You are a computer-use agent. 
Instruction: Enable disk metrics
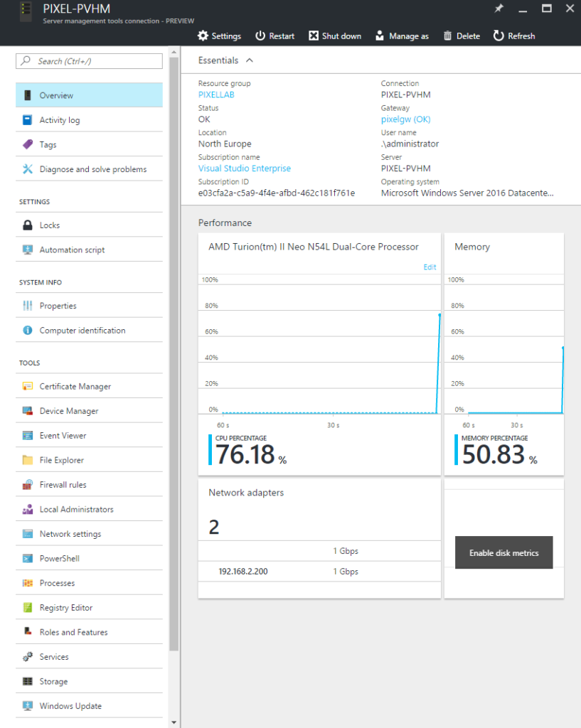[x=503, y=552]
